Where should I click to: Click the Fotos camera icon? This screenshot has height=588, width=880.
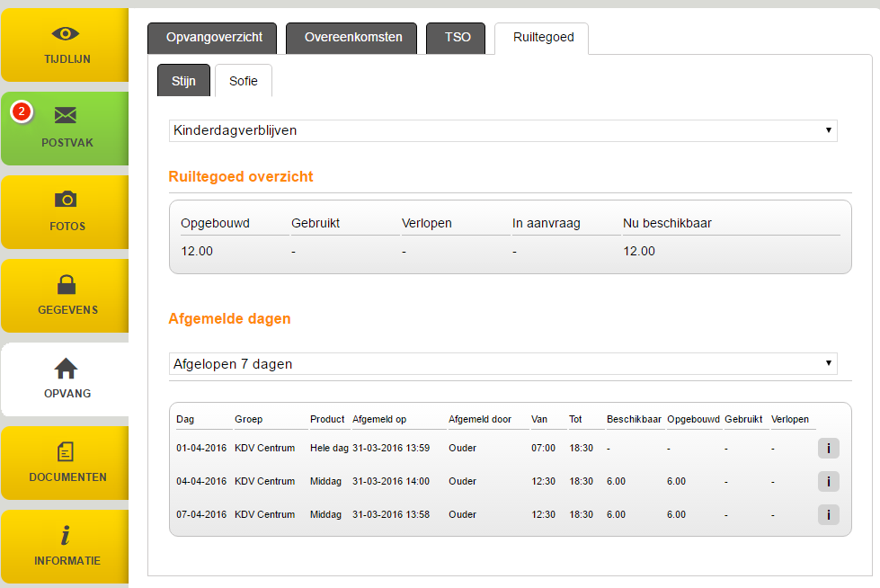(x=66, y=199)
